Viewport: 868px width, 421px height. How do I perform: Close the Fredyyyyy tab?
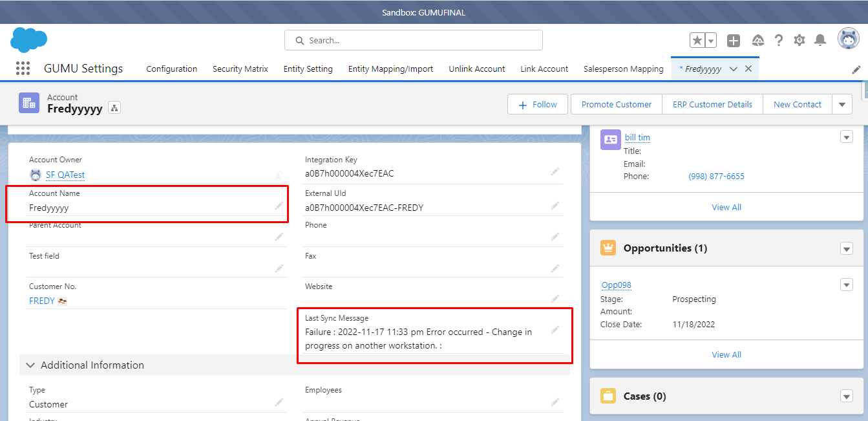point(748,69)
